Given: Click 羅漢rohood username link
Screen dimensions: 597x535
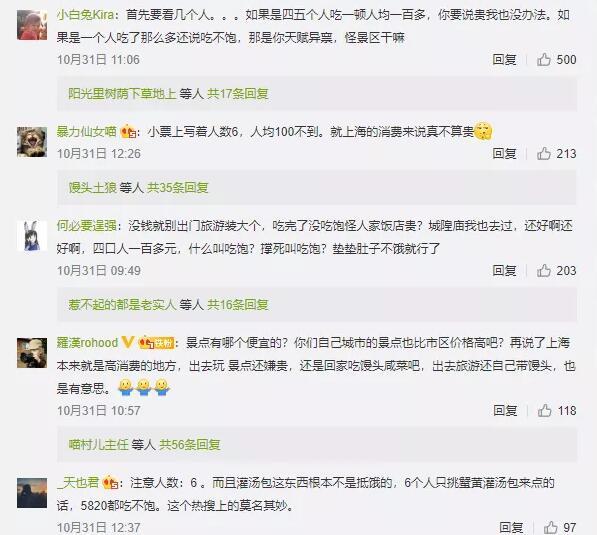Looking at the screenshot, I should click(87, 343).
